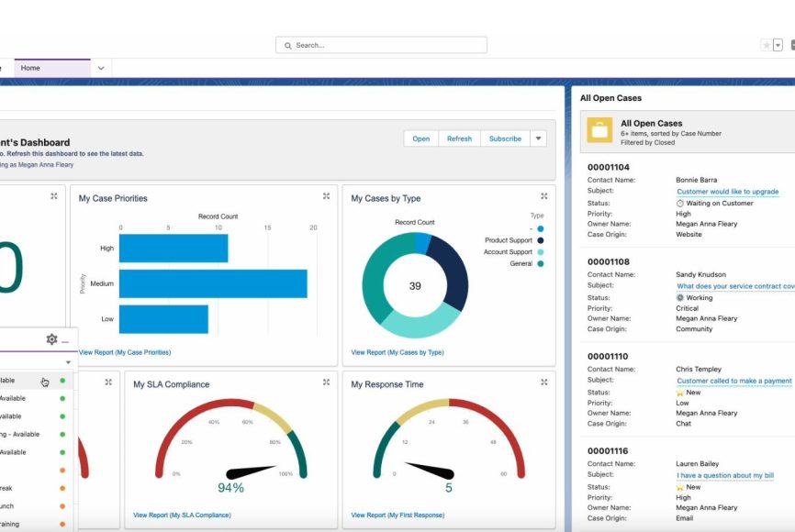Image resolution: width=795 pixels, height=532 pixels.
Task: Collapse the Omni-Channel status dropdown arrow
Action: click(x=68, y=362)
